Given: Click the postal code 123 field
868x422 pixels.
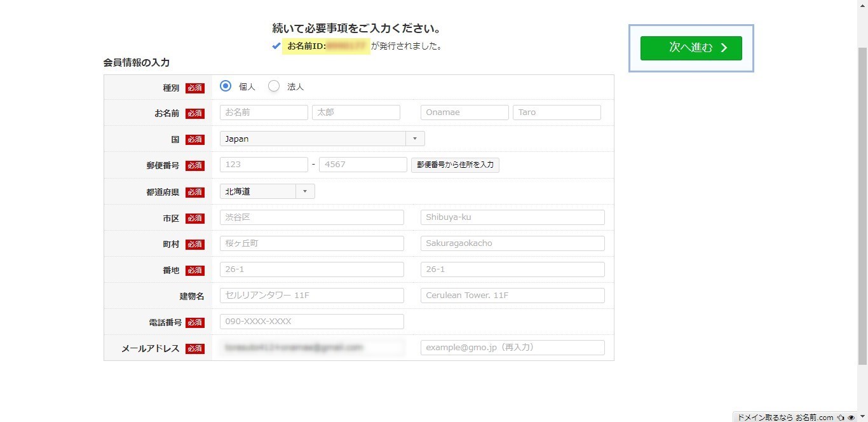Looking at the screenshot, I should tap(264, 165).
